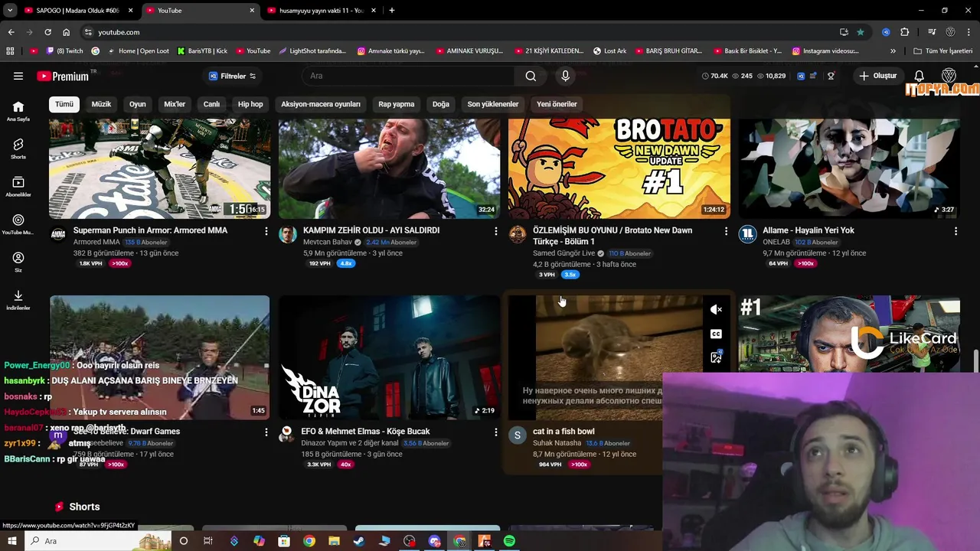Open options menu for Allame - Hayalin Yeri Yok

tap(955, 230)
